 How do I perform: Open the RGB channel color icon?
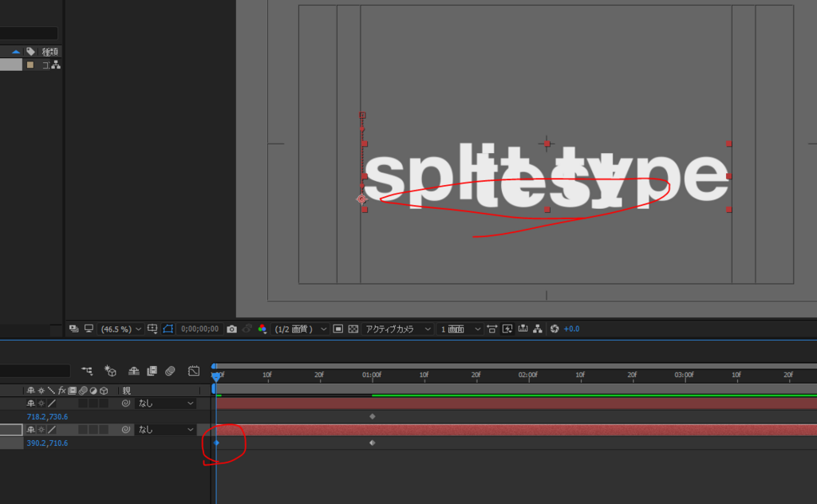pos(262,329)
